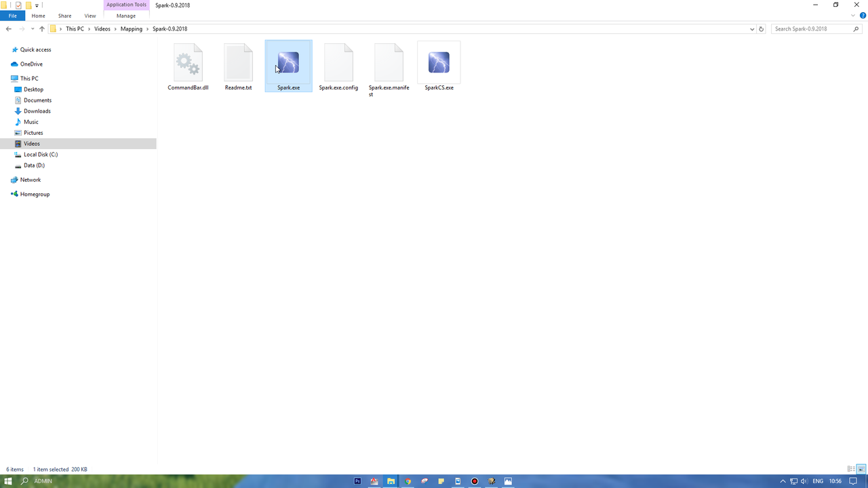Expand the chevron after Videos in breadcrumb
868x488 pixels.
click(x=115, y=28)
